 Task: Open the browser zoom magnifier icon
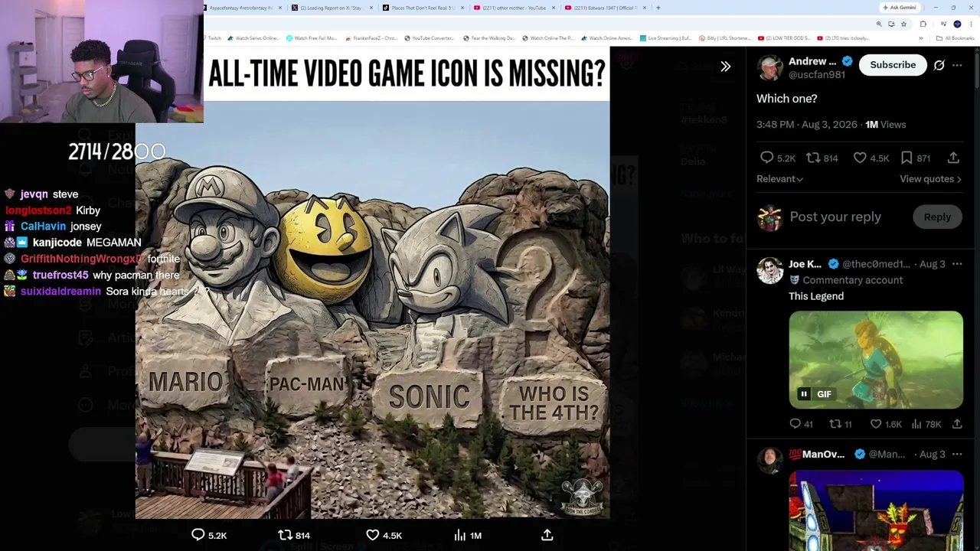(x=879, y=24)
